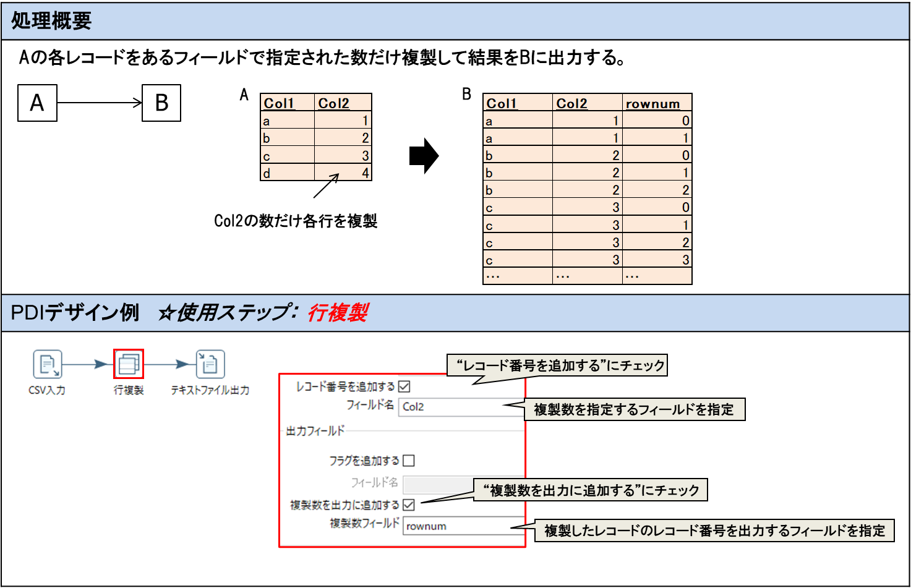Click the 処理概要 heading
The height and width of the screenshot is (588, 911).
tap(51, 21)
